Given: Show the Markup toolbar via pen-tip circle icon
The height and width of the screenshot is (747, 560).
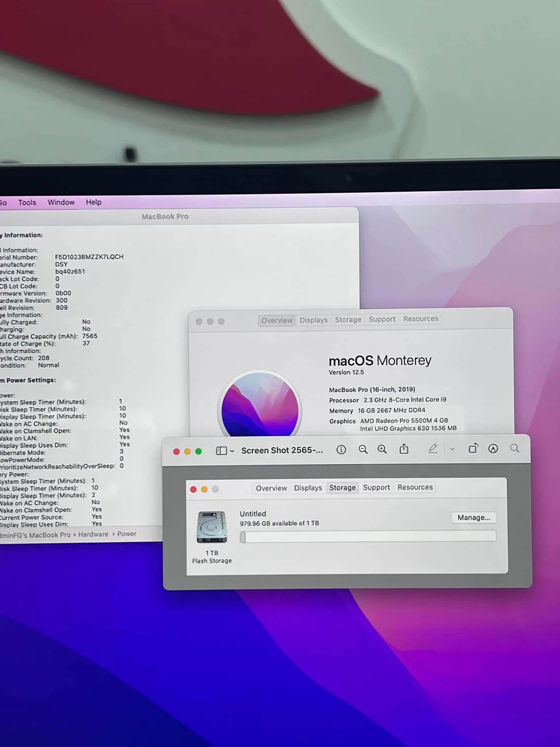Looking at the screenshot, I should [493, 448].
